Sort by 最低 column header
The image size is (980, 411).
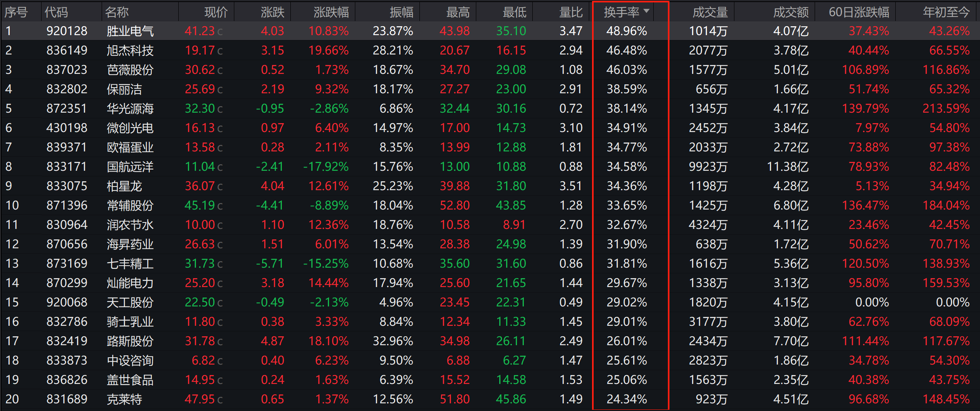(514, 12)
